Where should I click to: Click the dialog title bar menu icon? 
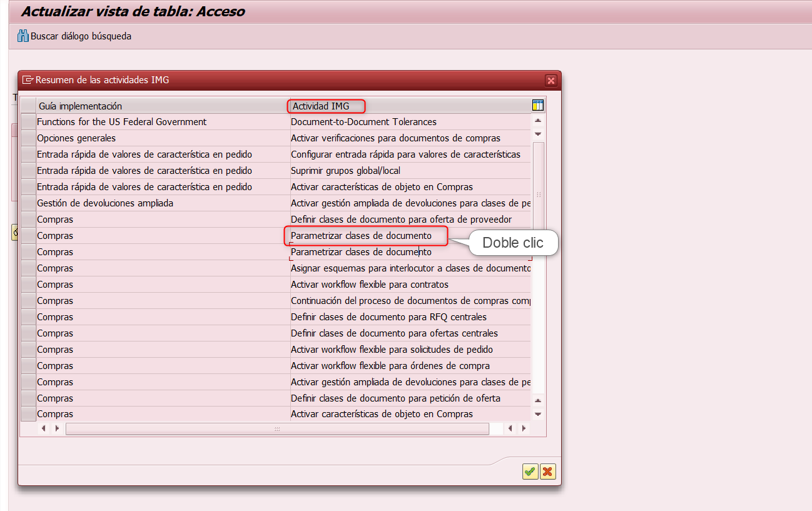point(28,80)
